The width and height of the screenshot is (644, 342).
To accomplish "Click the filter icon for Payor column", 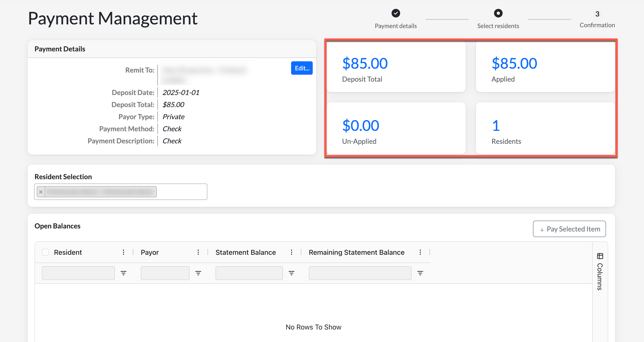I will pos(198,273).
